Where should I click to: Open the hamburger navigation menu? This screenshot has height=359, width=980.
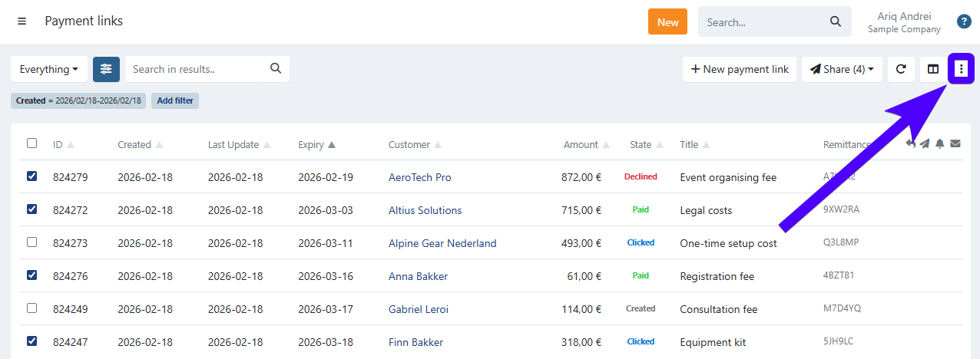22,21
